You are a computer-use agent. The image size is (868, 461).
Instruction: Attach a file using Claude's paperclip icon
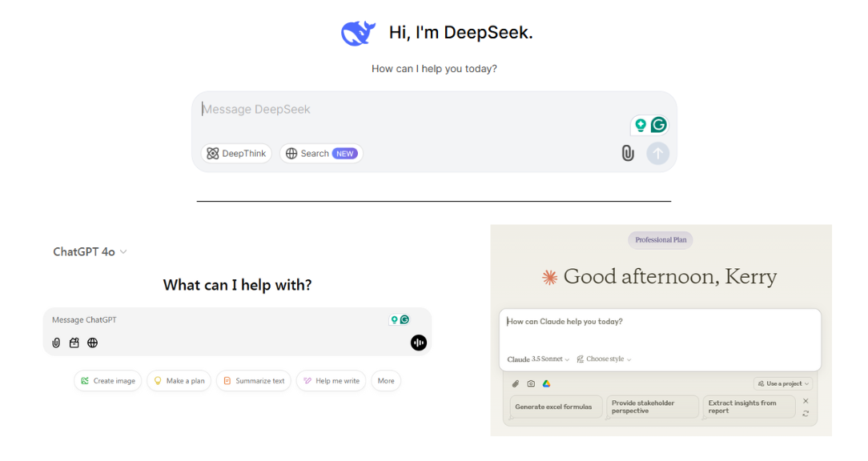(x=515, y=383)
